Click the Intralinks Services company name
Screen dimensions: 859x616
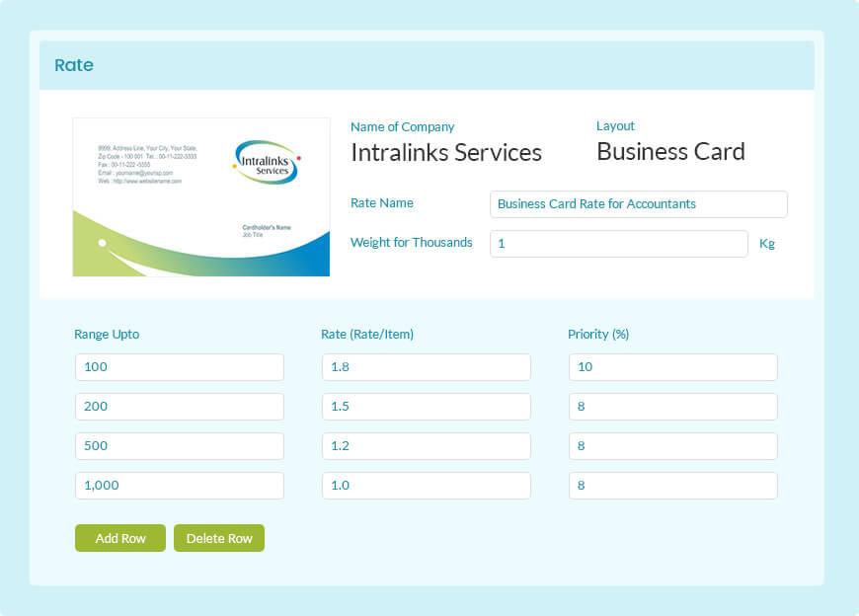(x=446, y=152)
